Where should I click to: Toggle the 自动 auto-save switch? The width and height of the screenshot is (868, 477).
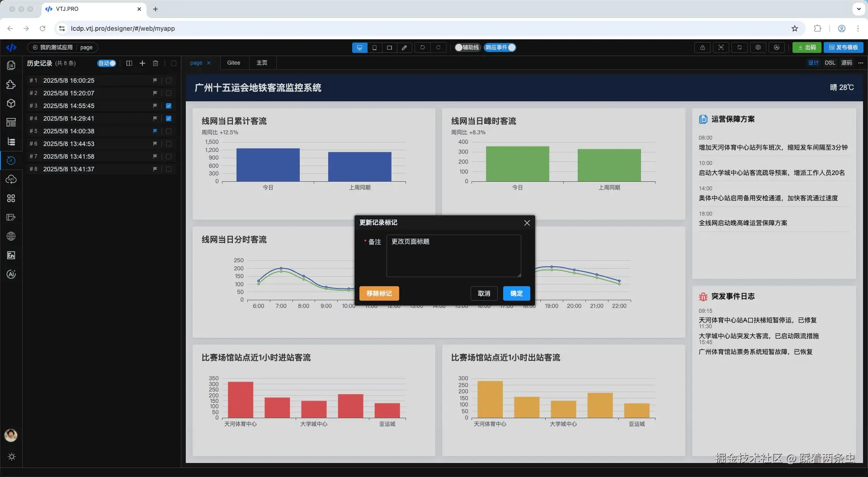(107, 63)
